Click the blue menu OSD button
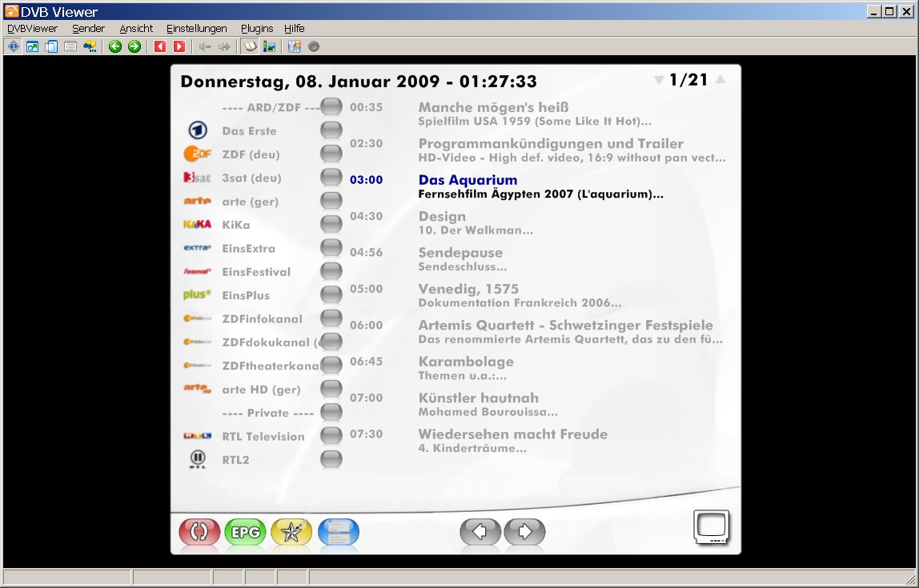919x588 pixels. coord(338,532)
